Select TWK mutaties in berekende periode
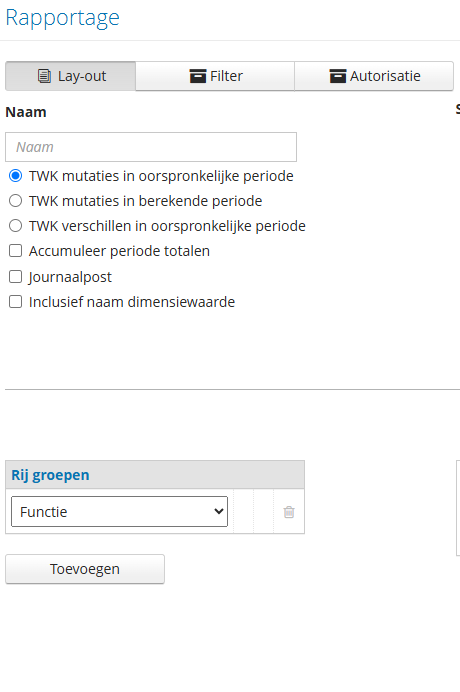This screenshot has height=692, width=460. 15,201
